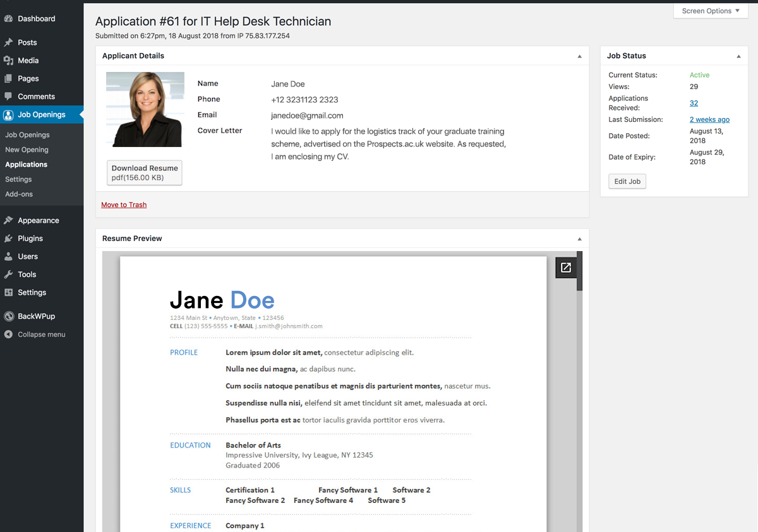Click the Media library icon
758x532 pixels.
click(8, 61)
